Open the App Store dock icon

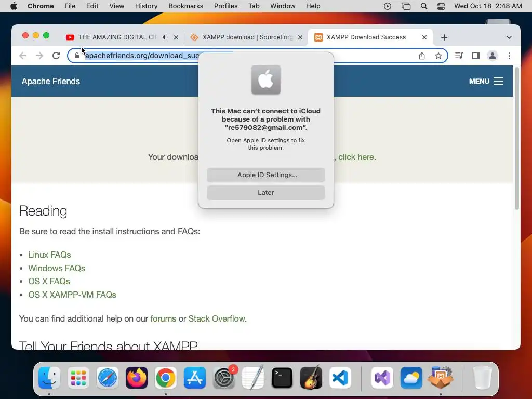click(x=195, y=378)
